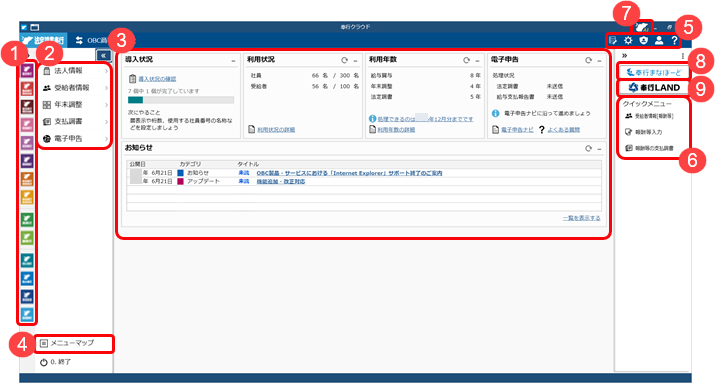This screenshot has height=383, width=715.
Task: Open the pink product icon in sidebar
Action: point(27,124)
